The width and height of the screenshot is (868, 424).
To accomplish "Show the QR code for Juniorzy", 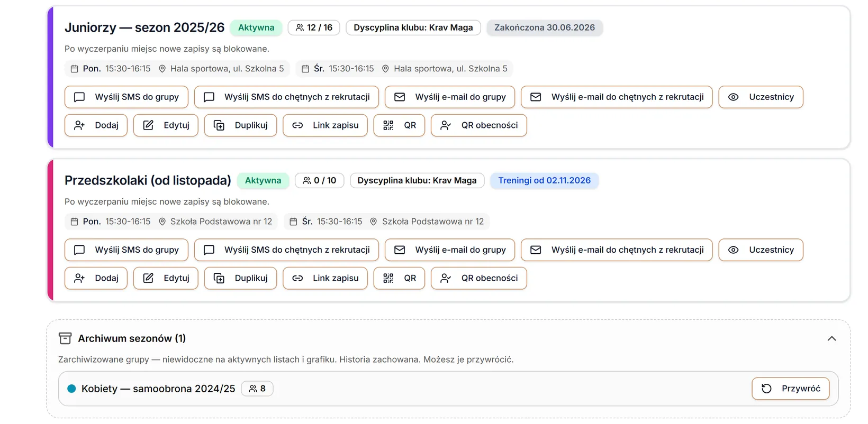I will tap(399, 125).
